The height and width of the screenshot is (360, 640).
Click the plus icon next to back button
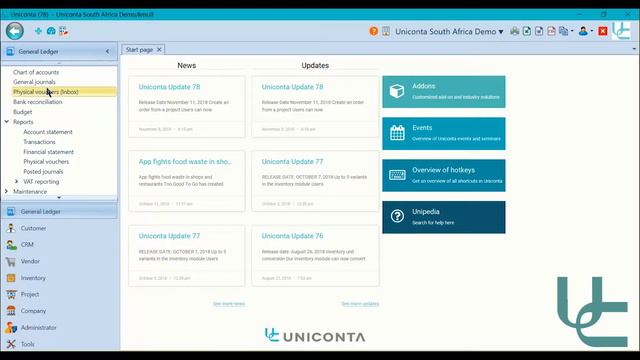click(x=38, y=31)
